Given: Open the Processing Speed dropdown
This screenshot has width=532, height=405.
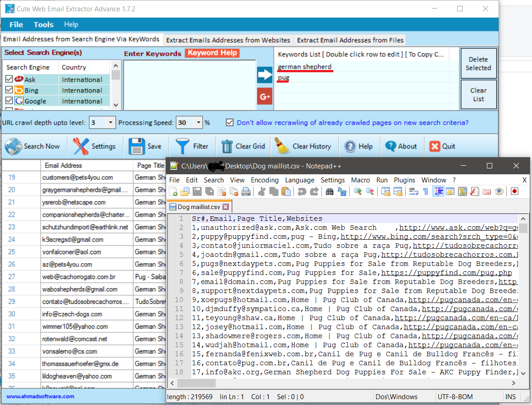Looking at the screenshot, I should 199,122.
